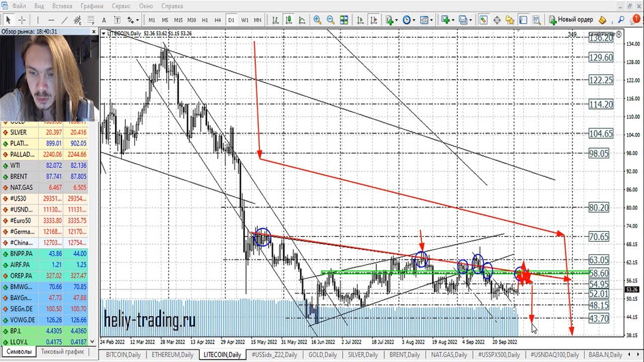Click the Arrows objects tool
Screen dimensions: 644x362
(130, 20)
